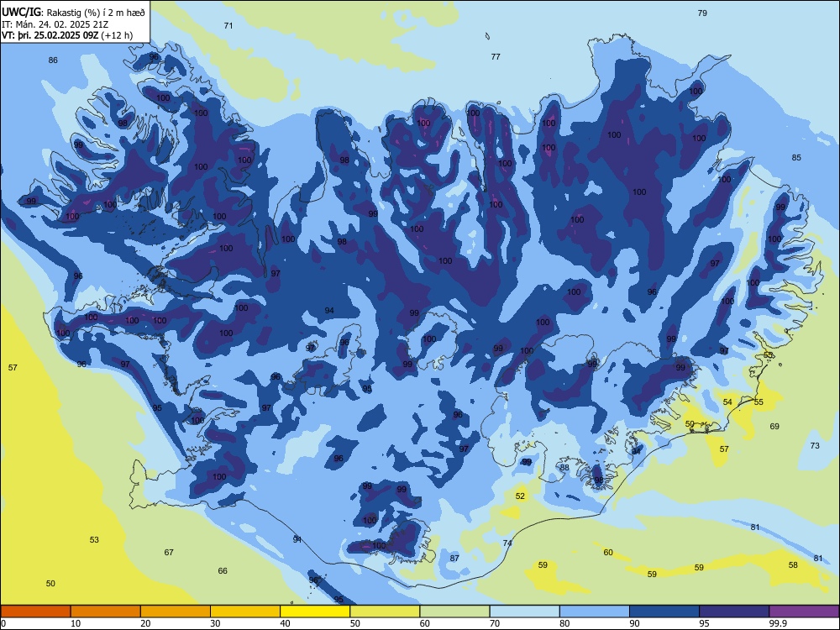
Task: Click the pale blue 70–80 legend swatch
Action: (524, 612)
